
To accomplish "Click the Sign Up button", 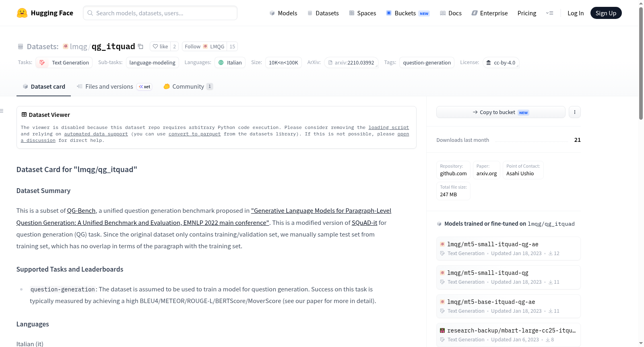I will (x=606, y=13).
